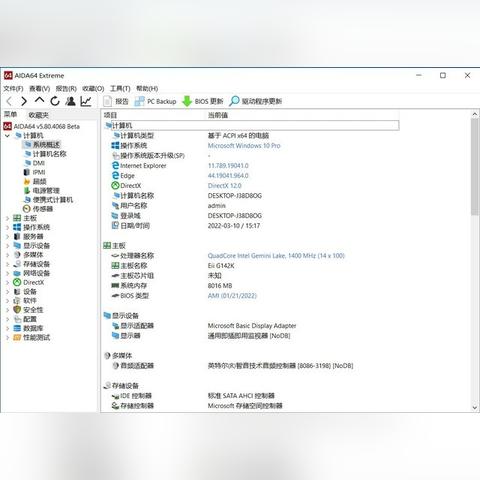Expand the Motherboard tree node
This screenshot has height=480, width=480.
(7, 218)
